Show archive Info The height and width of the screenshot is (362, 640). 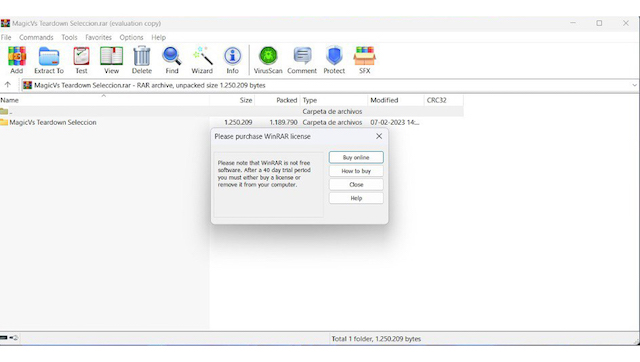click(233, 60)
